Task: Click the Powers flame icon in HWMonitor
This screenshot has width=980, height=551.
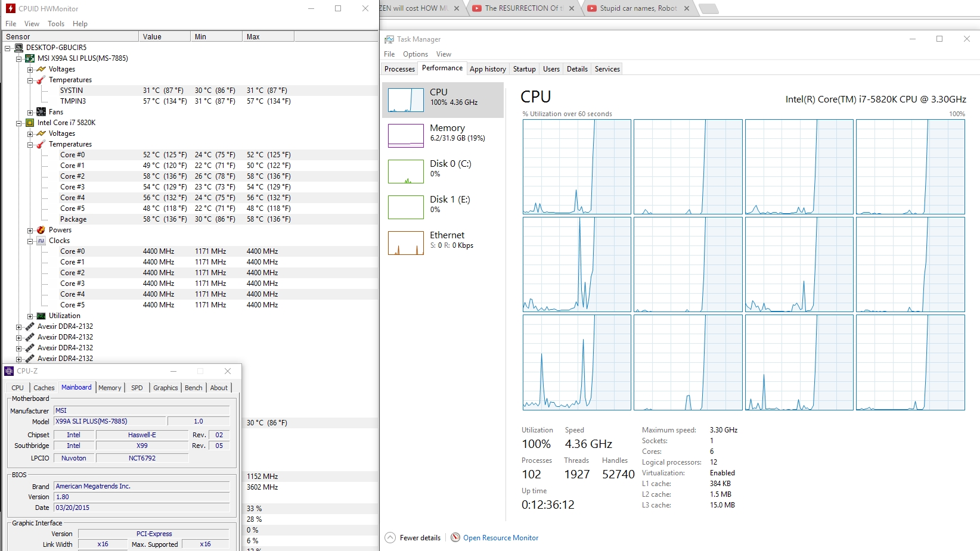Action: click(41, 230)
